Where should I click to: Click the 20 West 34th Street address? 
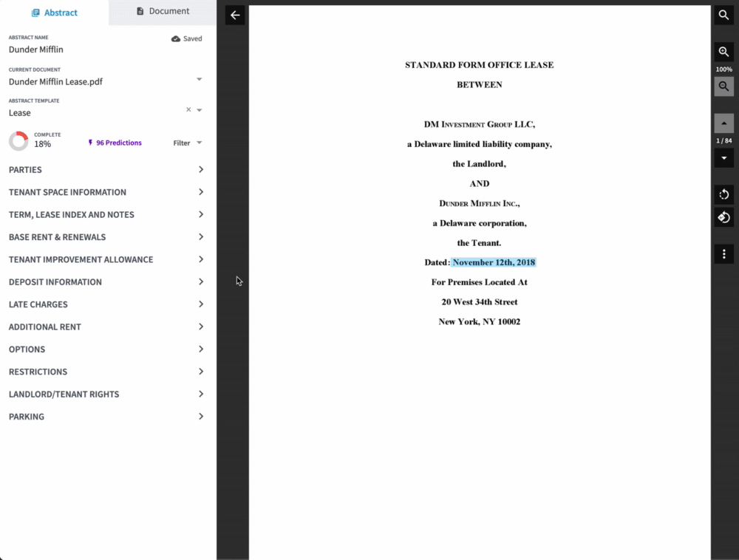[x=480, y=302]
